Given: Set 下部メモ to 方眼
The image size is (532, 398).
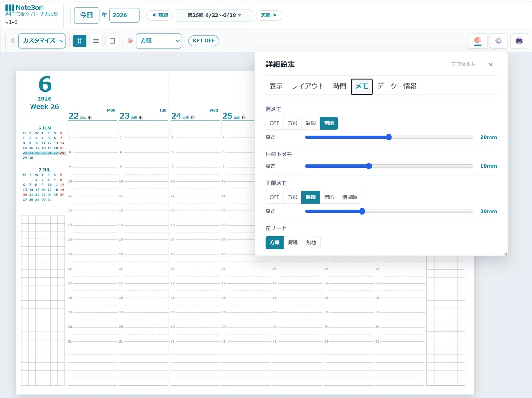Looking at the screenshot, I should (292, 197).
